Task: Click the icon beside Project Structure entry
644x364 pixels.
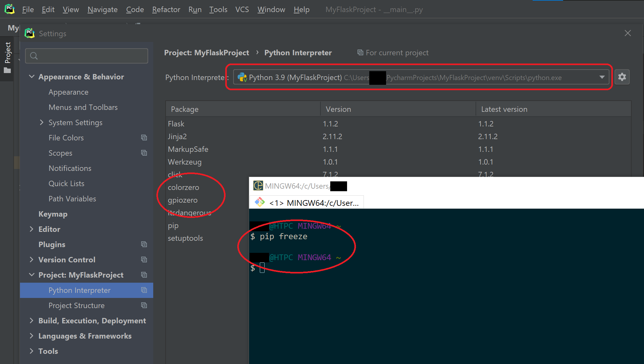Action: click(x=144, y=305)
